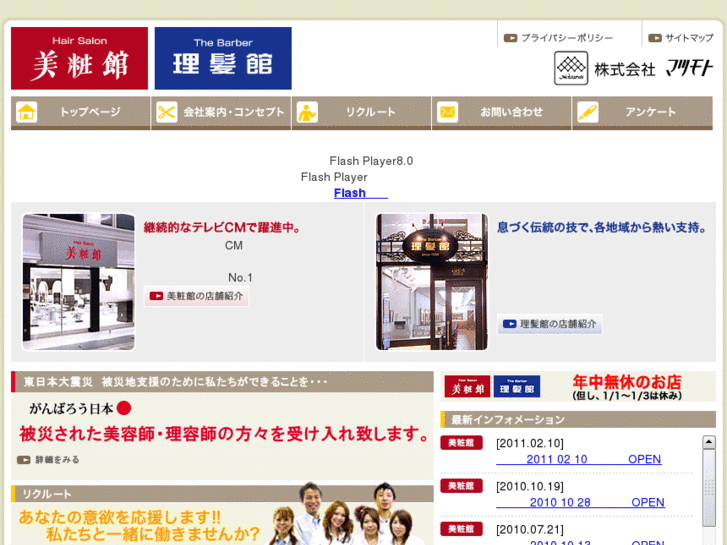Open リクルート navigation menu item
The height and width of the screenshot is (545, 727).
[x=362, y=113]
